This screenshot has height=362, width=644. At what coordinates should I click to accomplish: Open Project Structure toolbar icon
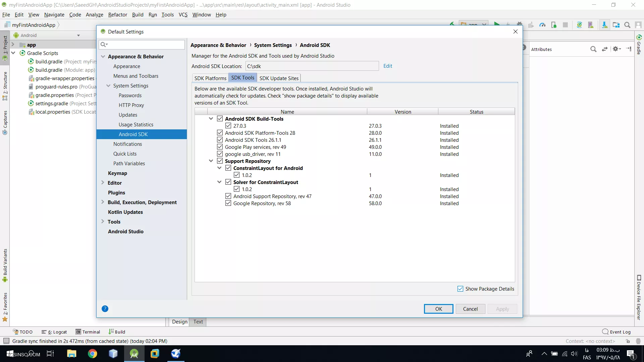(616, 25)
